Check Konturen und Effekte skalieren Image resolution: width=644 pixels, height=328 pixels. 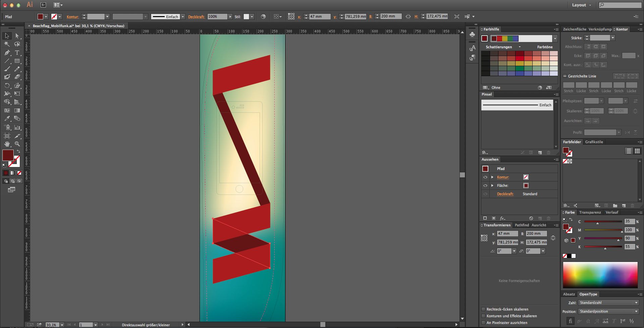(483, 316)
